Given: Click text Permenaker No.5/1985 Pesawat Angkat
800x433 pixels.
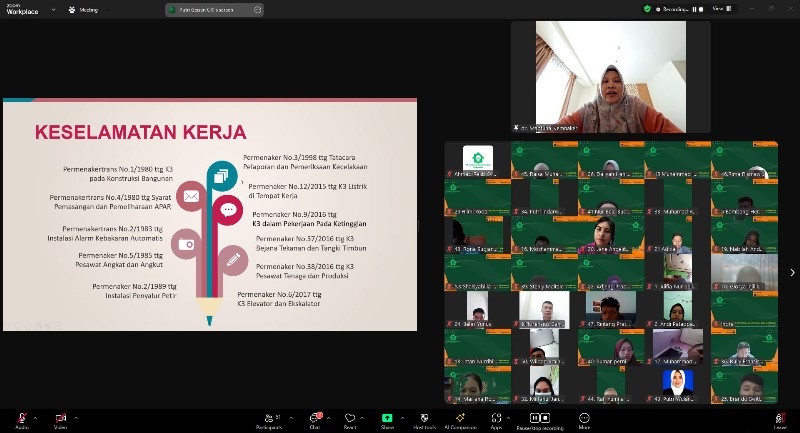Looking at the screenshot, I should tap(119, 260).
